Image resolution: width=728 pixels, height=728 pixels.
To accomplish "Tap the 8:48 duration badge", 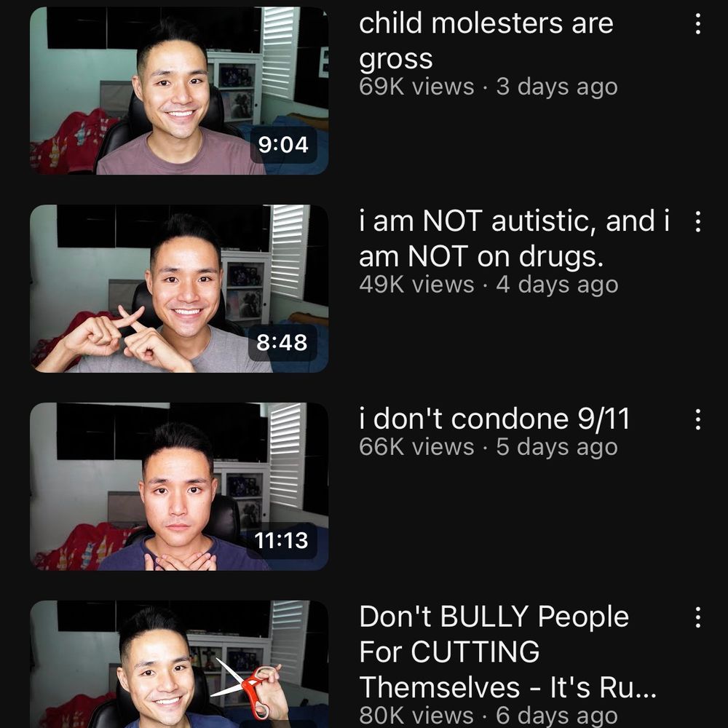I will [x=282, y=342].
